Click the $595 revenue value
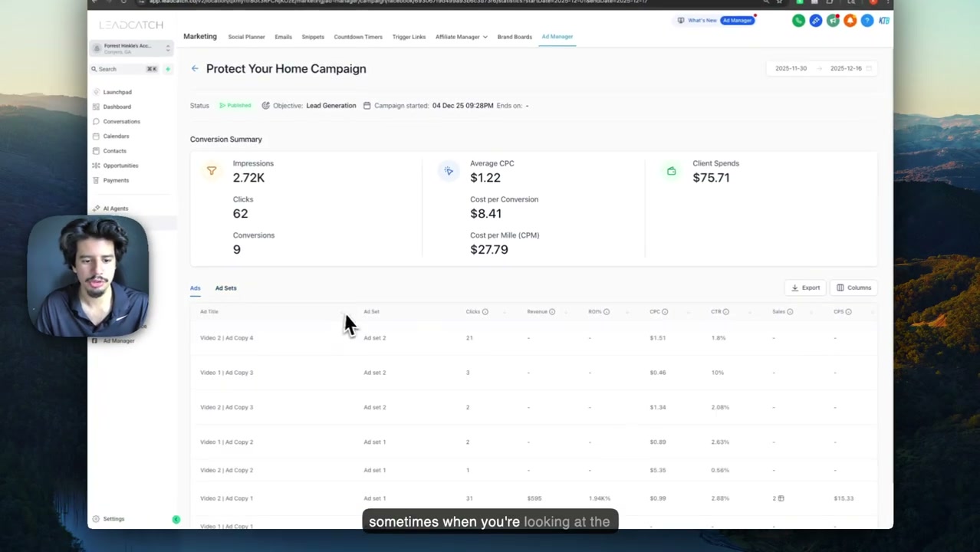The width and height of the screenshot is (980, 552). click(534, 498)
